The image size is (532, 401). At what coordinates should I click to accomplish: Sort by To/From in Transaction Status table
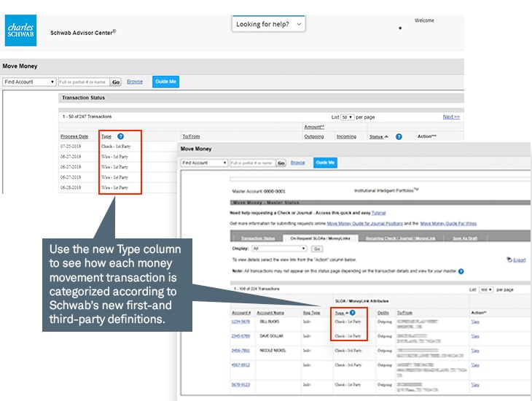(191, 136)
